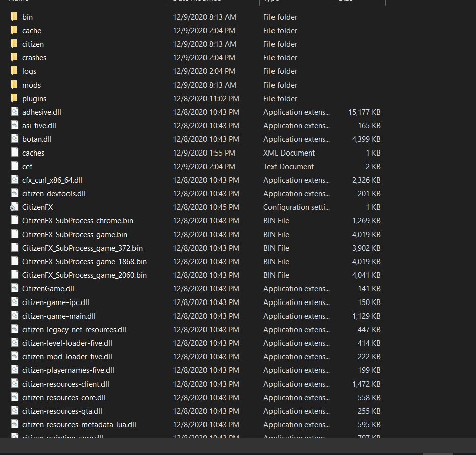Click the "12/8/2020 11:02 PM" date for plugins
Image resolution: width=476 pixels, height=455 pixels.
pyautogui.click(x=206, y=99)
